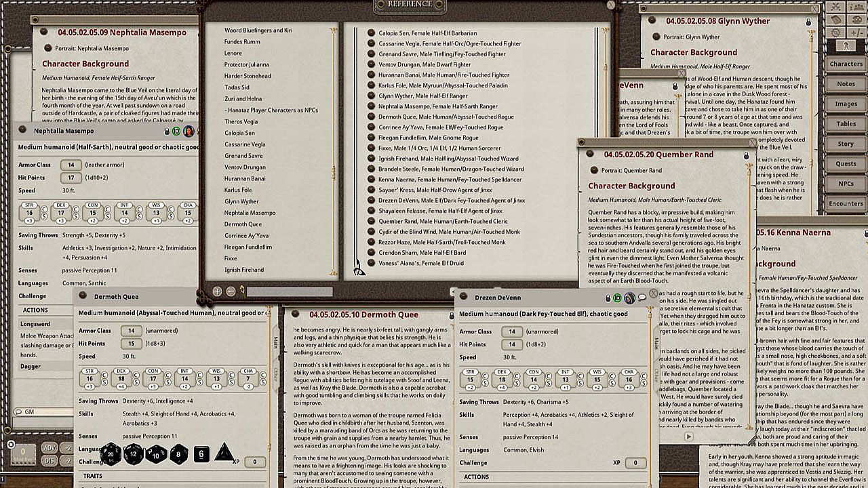Toggle the green ID icon on Drezen DeVenn
The image size is (868, 488).
618,298
